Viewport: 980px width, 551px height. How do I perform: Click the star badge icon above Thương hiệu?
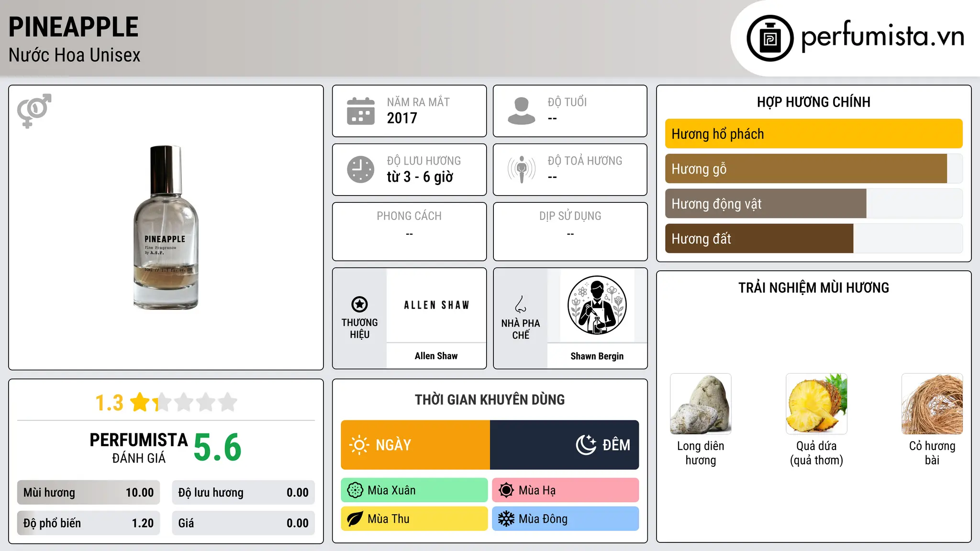pos(359,304)
